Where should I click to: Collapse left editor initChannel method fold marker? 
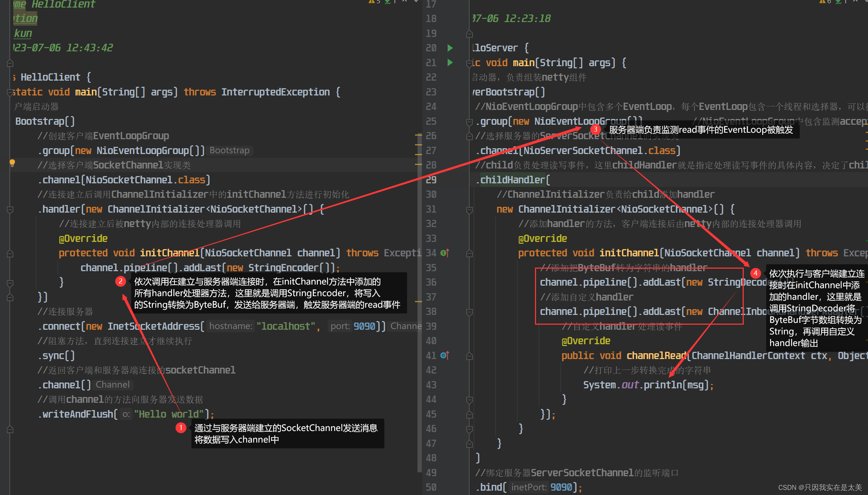point(10,253)
